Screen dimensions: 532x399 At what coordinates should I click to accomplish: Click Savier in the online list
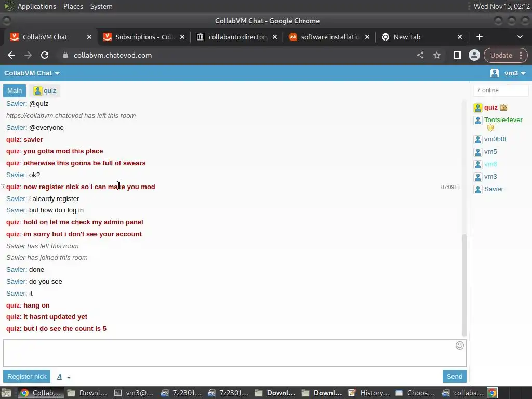tap(494, 189)
